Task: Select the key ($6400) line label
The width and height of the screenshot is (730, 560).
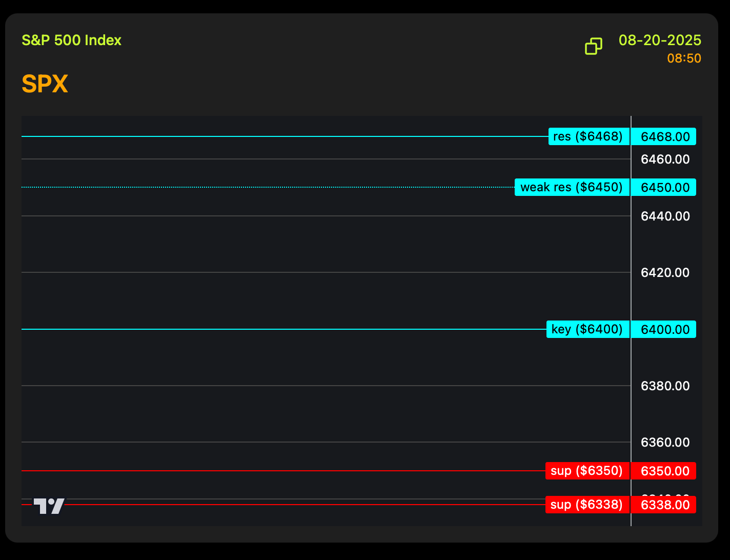Action: (588, 329)
